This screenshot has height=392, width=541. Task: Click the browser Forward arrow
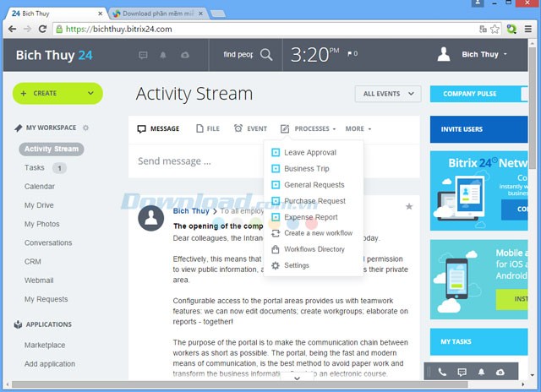point(27,29)
